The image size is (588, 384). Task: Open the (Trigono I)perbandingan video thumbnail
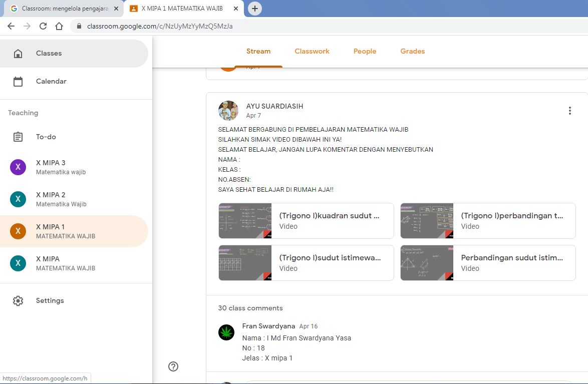427,221
